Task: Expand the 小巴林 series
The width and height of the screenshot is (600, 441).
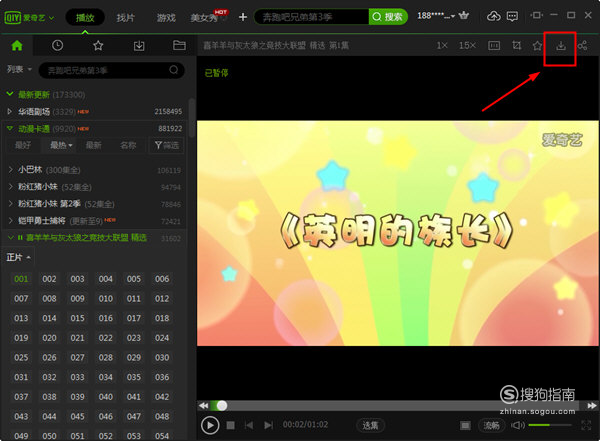Action: pos(11,170)
